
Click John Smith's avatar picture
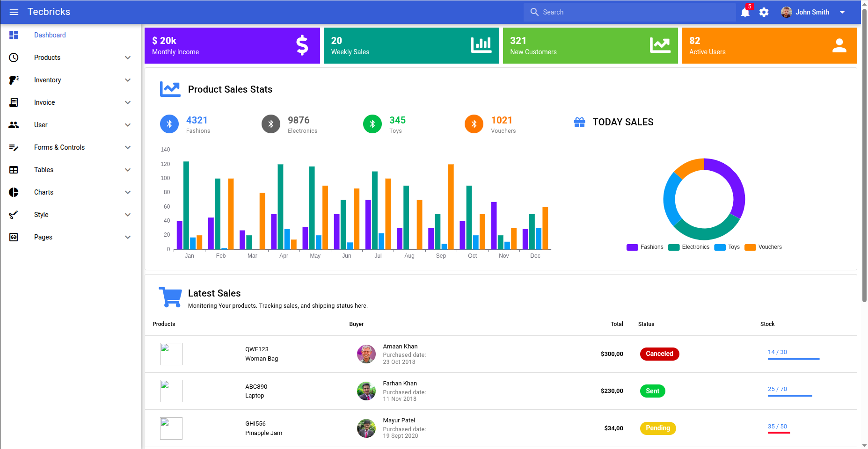coord(787,12)
